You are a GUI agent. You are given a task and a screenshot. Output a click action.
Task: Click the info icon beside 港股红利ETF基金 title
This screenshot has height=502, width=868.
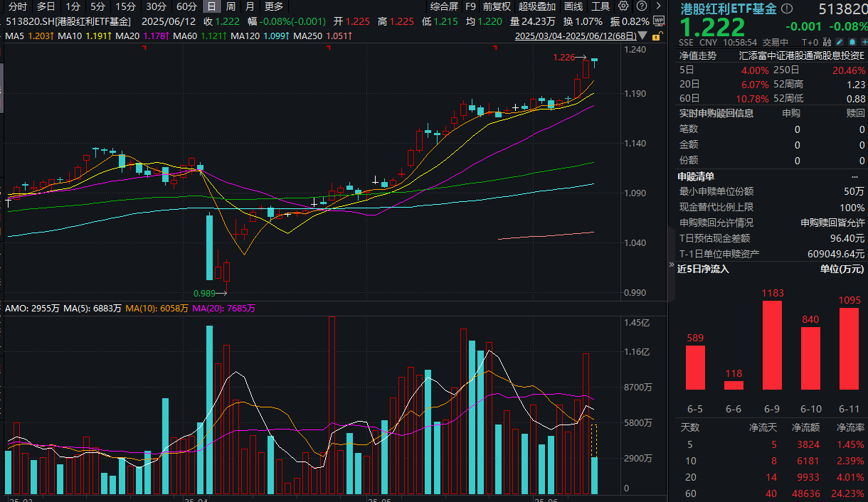click(786, 9)
